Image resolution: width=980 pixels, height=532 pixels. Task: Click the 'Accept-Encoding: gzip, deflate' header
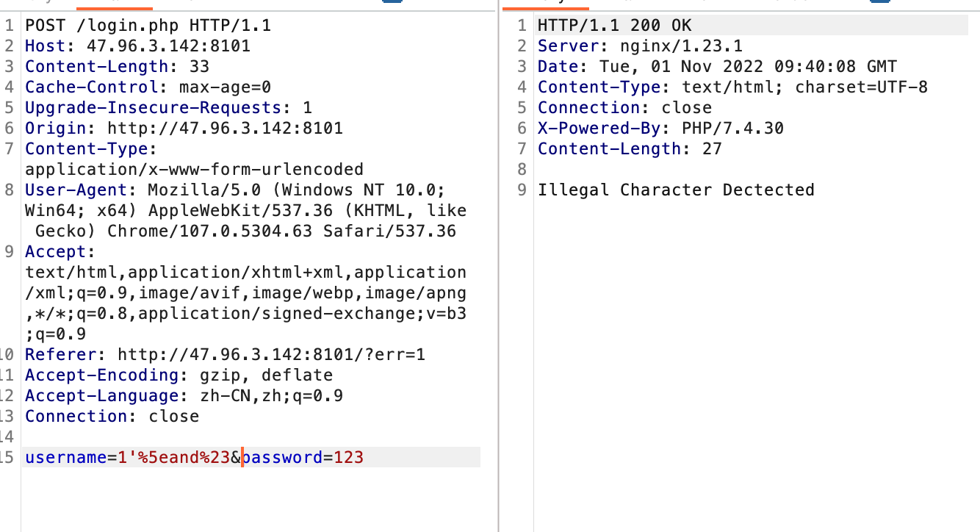coord(179,375)
